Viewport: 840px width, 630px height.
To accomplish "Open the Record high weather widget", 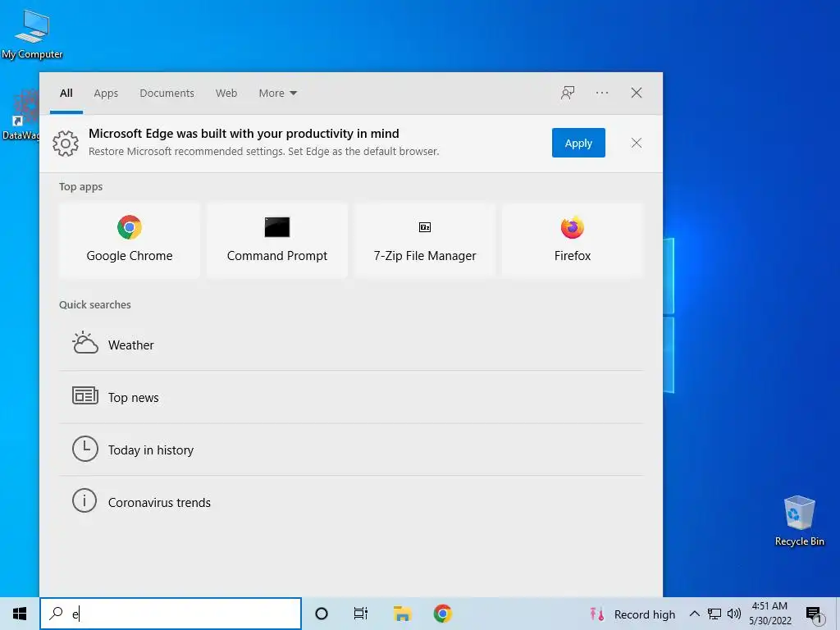I will pyautogui.click(x=632, y=614).
